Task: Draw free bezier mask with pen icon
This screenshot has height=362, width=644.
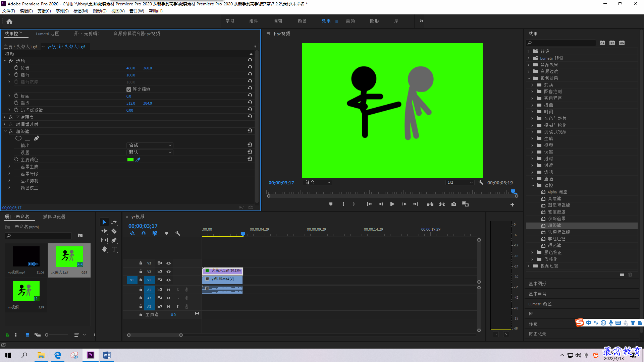Action: 37,138
